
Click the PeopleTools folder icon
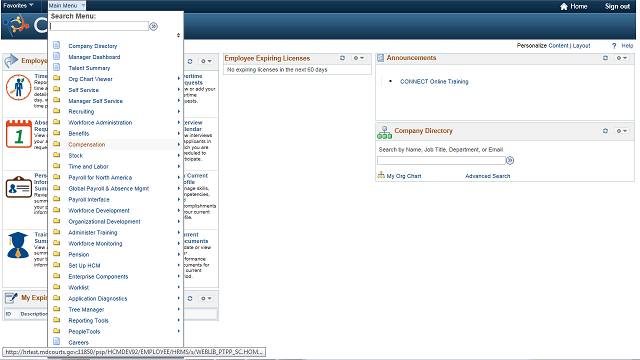coord(57,331)
